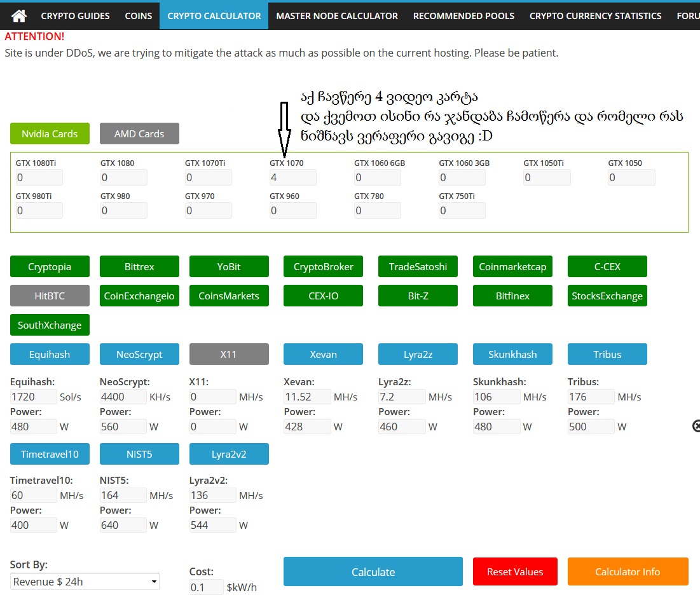Open the Sort By dropdown

coord(85,582)
